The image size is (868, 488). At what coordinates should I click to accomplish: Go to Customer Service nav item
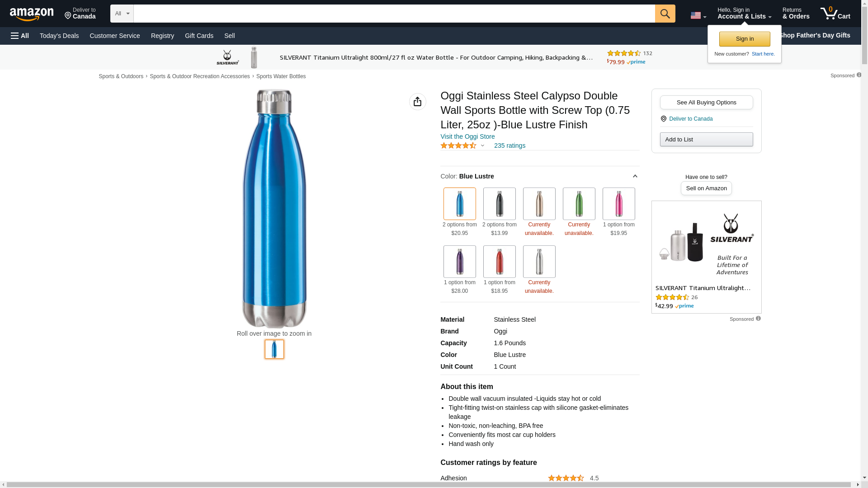click(x=115, y=36)
